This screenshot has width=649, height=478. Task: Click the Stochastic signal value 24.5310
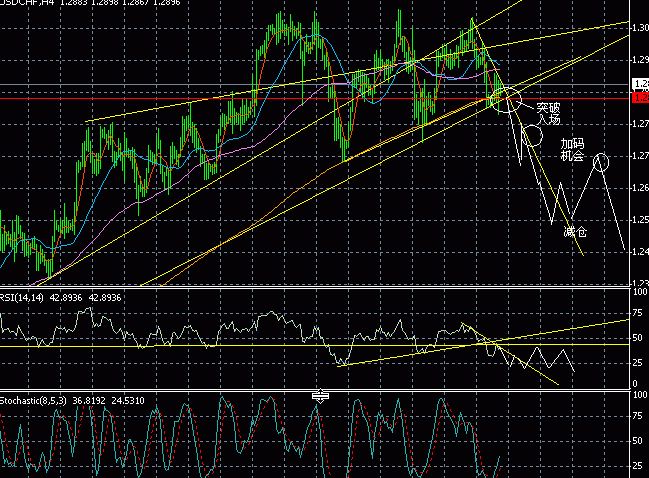coord(128,401)
